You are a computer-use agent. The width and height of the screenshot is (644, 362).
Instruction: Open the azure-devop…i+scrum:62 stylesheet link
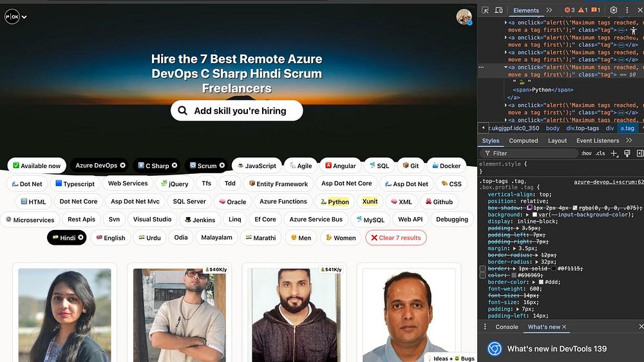pos(609,182)
